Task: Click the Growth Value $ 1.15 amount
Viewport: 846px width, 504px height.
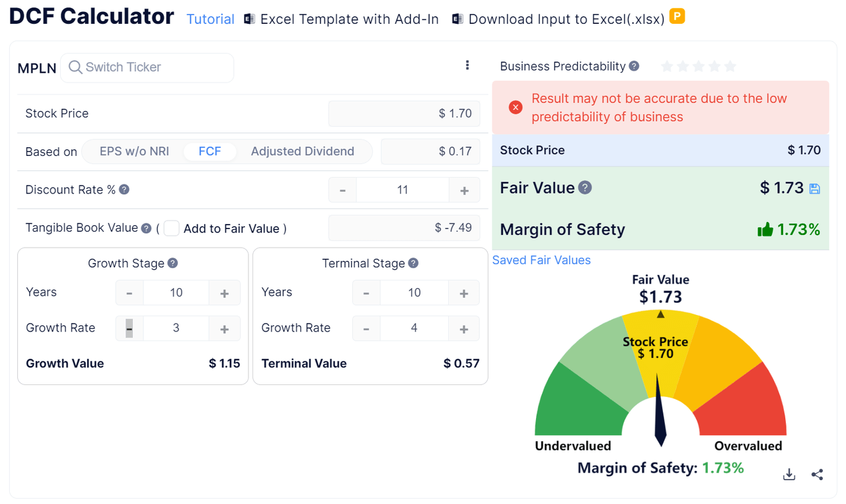Action: [x=224, y=363]
